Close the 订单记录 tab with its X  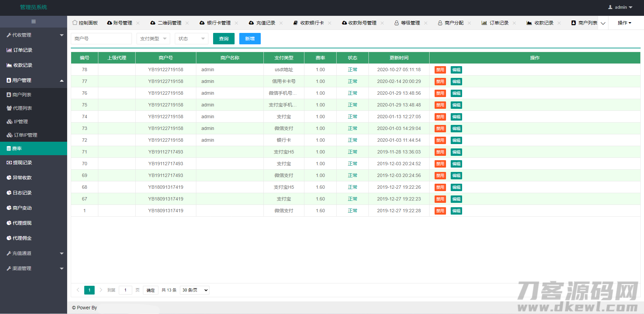[x=514, y=23]
